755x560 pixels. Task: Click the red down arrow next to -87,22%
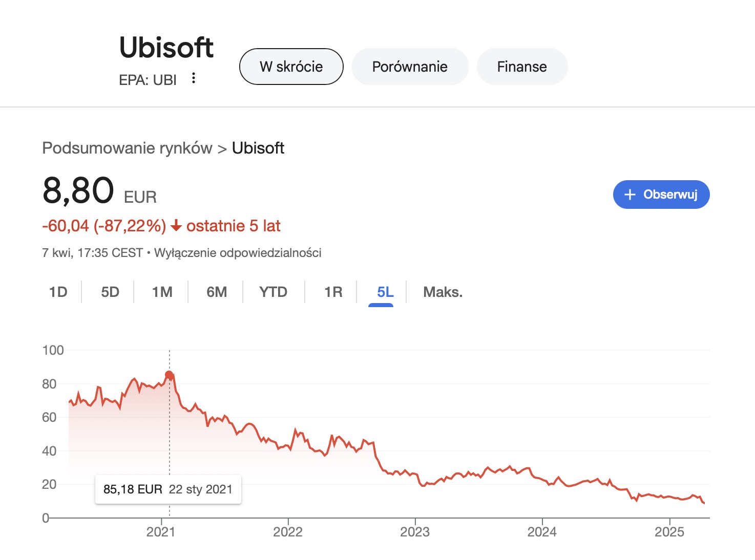[x=176, y=226]
